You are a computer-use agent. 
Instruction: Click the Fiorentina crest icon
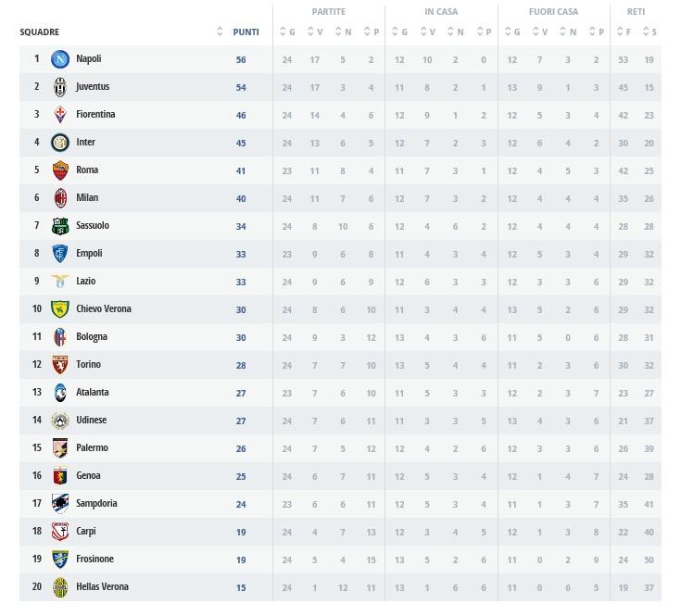pos(60,115)
